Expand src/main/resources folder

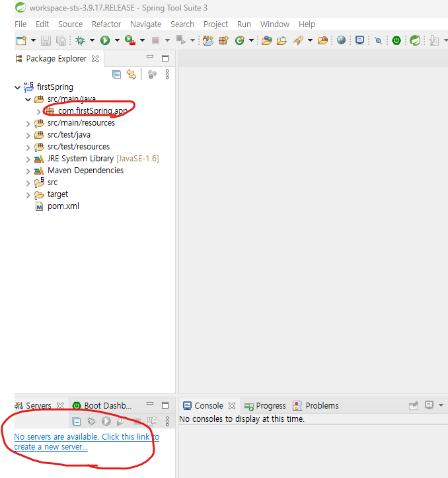click(x=28, y=124)
